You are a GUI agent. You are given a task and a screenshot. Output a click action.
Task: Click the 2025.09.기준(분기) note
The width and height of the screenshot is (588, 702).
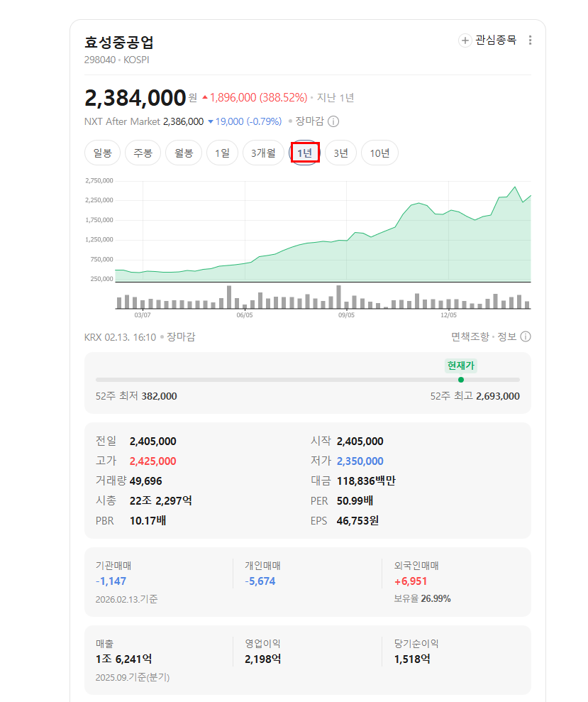tap(133, 677)
